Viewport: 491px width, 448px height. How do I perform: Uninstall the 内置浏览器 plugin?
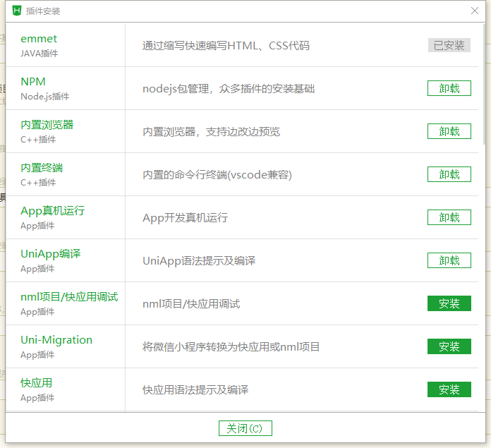[449, 131]
